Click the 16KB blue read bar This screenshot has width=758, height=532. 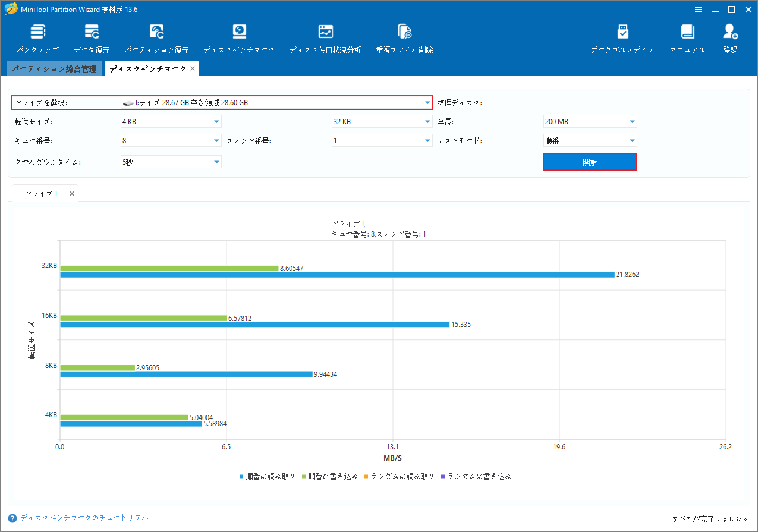click(254, 325)
